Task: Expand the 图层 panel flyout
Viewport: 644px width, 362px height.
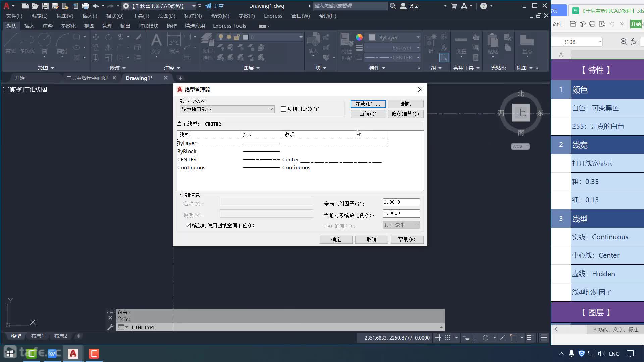Action: [x=251, y=68]
